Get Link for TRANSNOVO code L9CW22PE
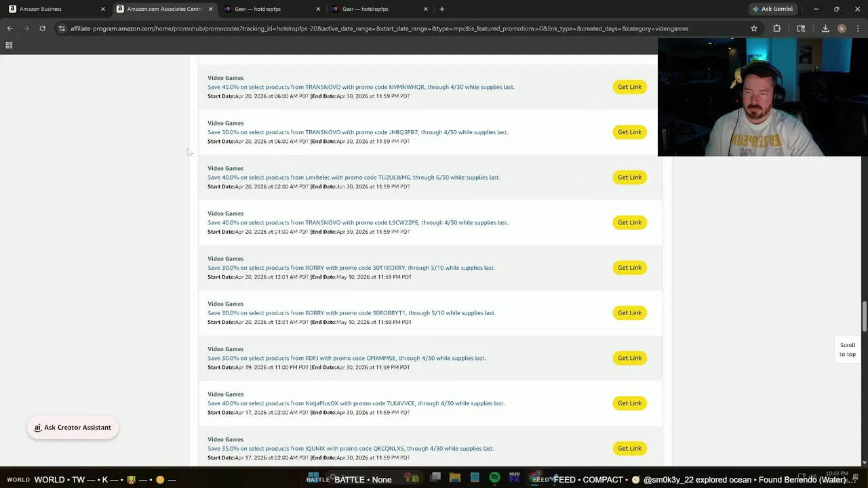The image size is (868, 488). tap(629, 222)
